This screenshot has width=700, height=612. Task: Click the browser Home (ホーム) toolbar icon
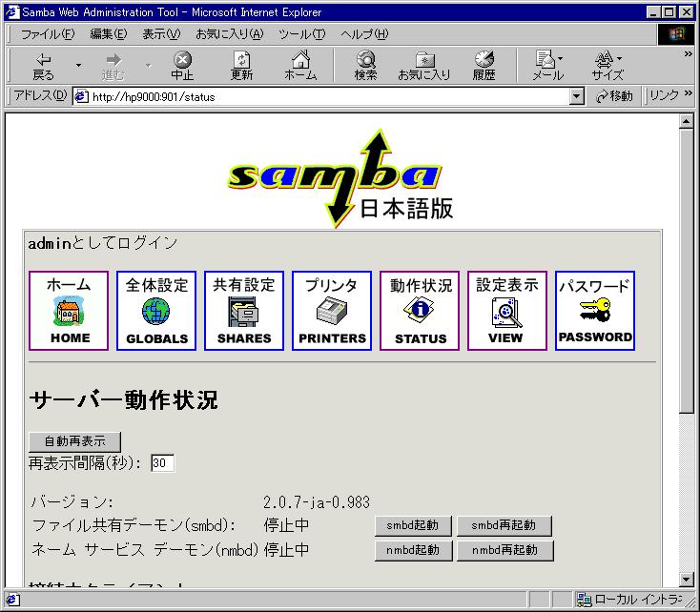pos(300,66)
